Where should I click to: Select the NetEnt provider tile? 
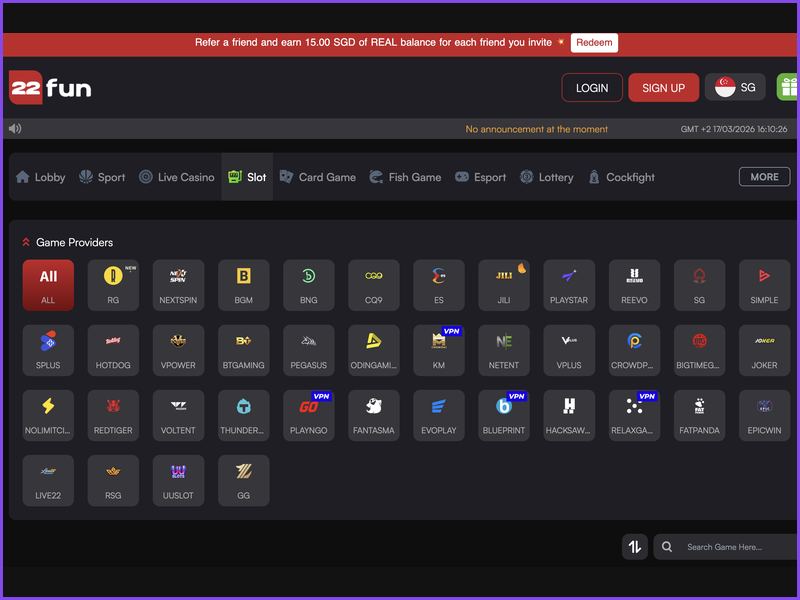504,349
